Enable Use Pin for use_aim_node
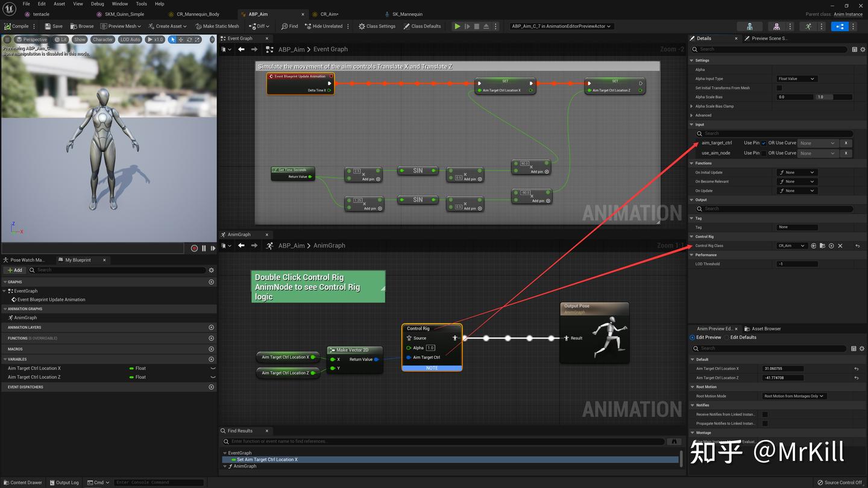Image resolution: width=868 pixels, height=488 pixels. pyautogui.click(x=764, y=153)
